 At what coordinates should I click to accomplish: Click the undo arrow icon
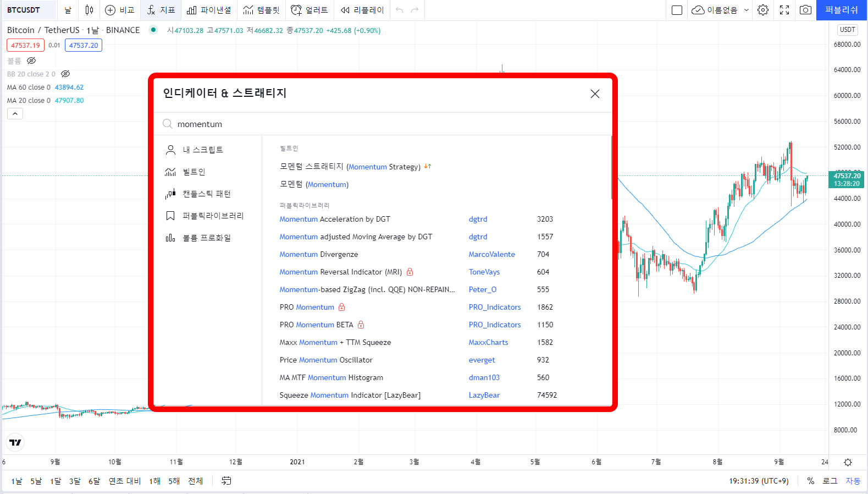[x=400, y=10]
